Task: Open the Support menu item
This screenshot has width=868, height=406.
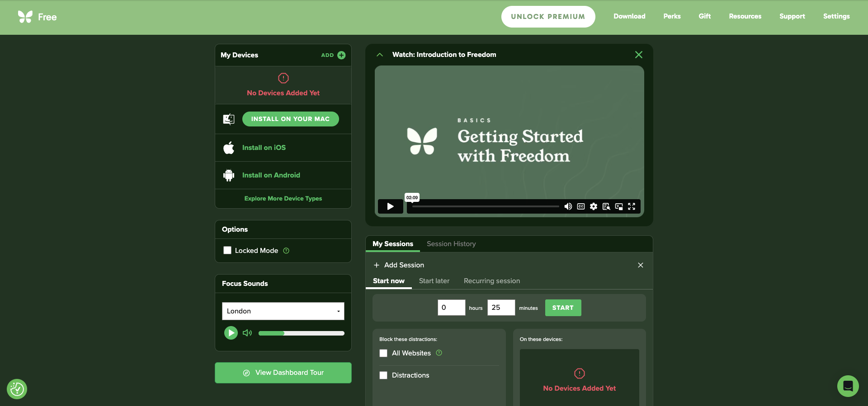Action: pyautogui.click(x=792, y=16)
